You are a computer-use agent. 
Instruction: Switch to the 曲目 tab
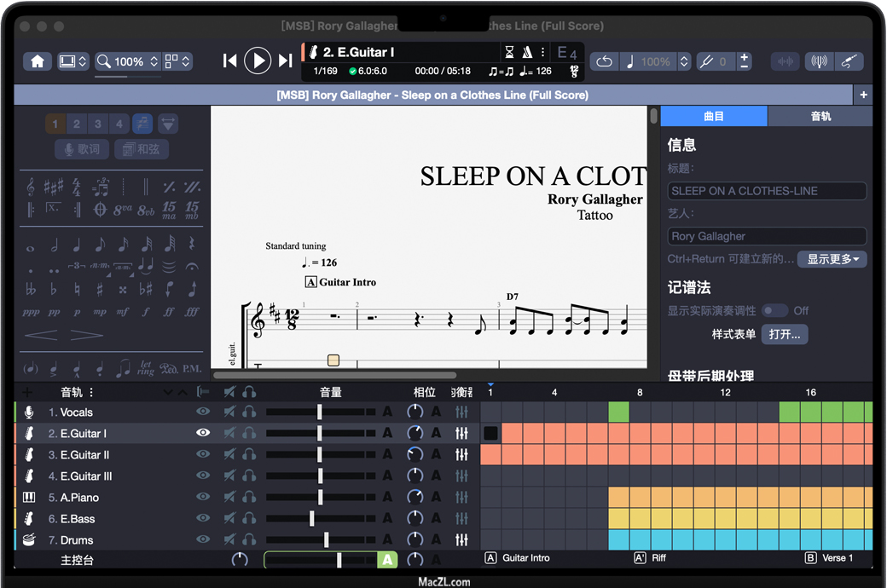(714, 117)
